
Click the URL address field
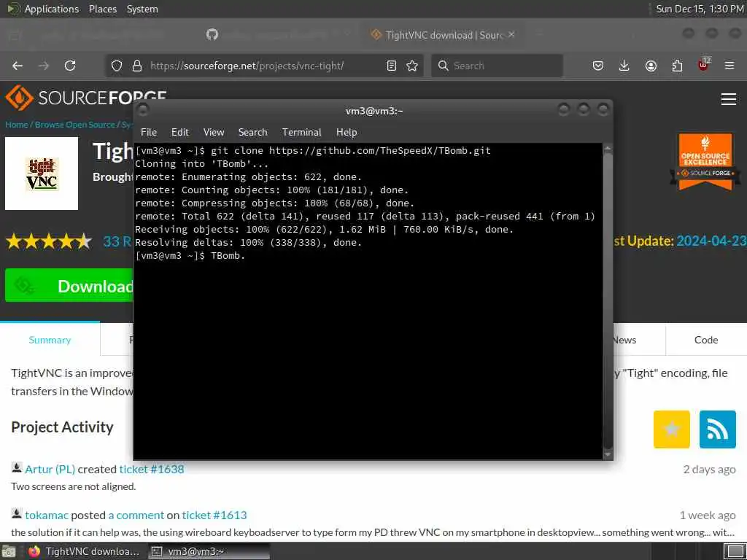coord(264,66)
